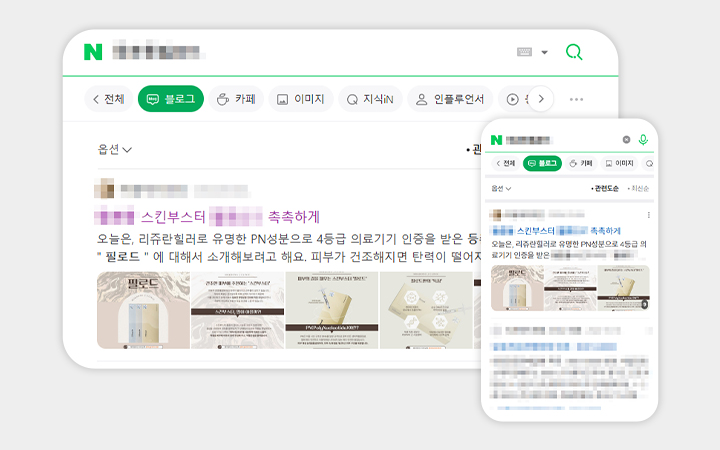Screen dimensions: 720x450
Task: Click the green search magnifier icon
Action: coord(574,52)
